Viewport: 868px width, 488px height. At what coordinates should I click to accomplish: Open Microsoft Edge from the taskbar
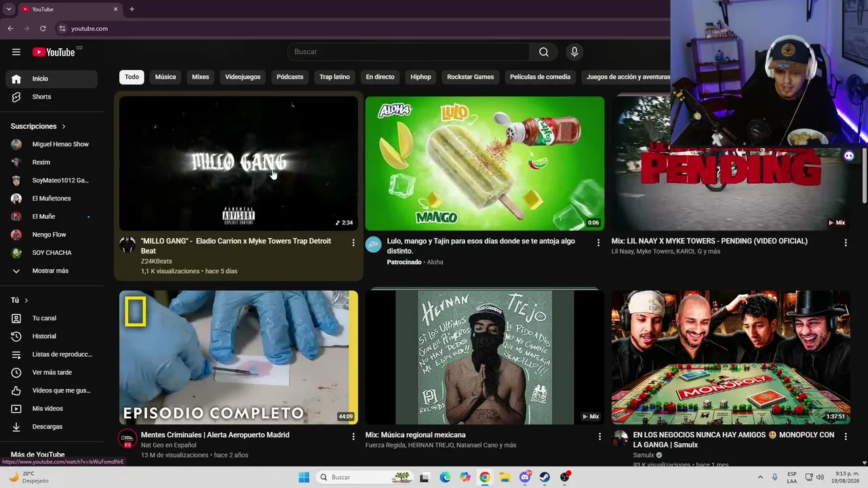[445, 477]
